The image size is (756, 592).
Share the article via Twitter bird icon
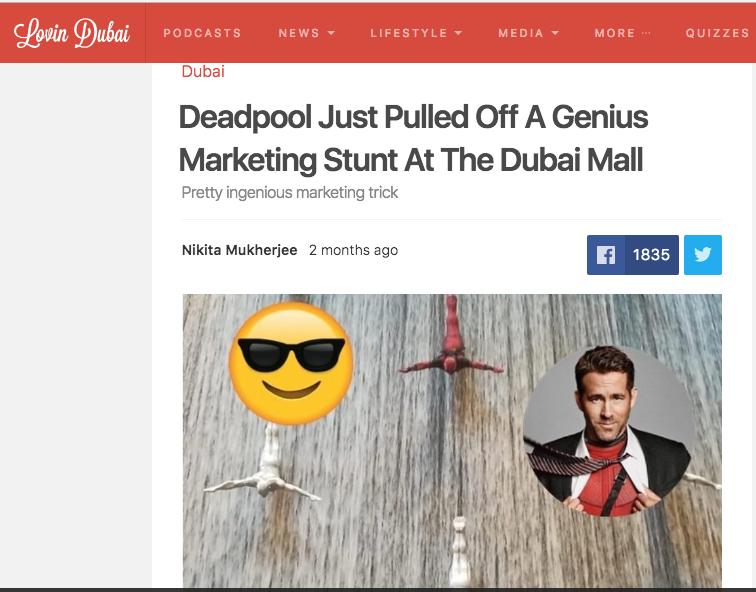click(x=702, y=255)
